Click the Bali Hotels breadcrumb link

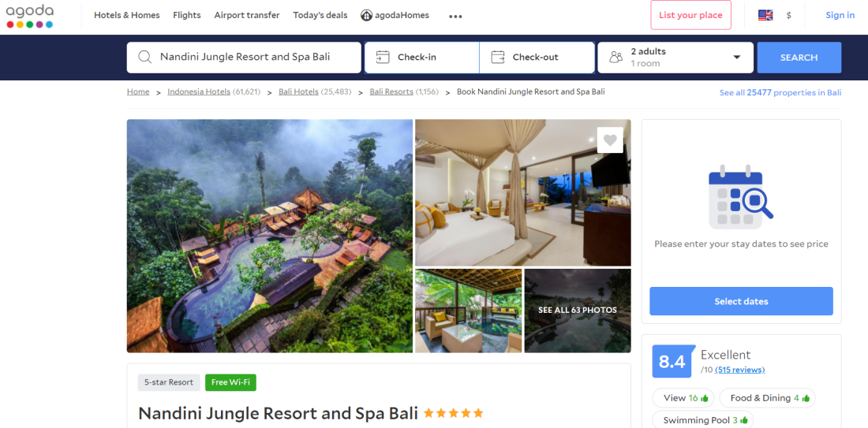click(x=299, y=91)
